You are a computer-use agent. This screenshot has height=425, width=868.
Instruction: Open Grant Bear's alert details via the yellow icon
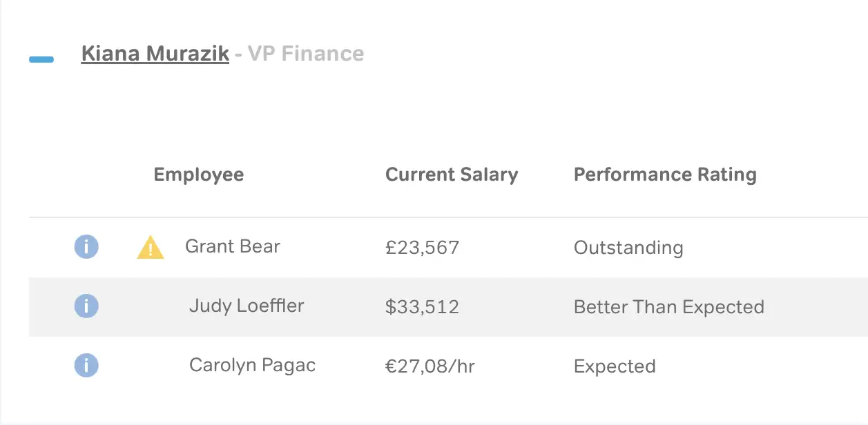[x=151, y=246]
